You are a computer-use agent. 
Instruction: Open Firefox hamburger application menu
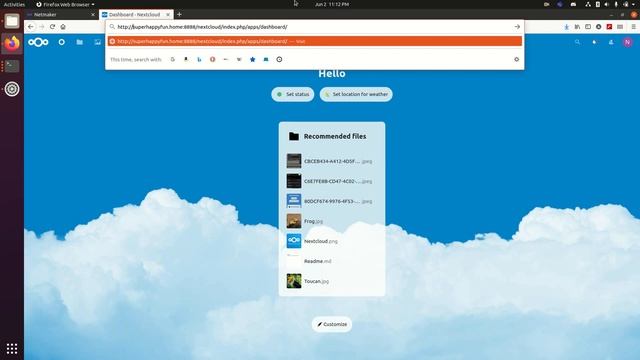tap(633, 27)
